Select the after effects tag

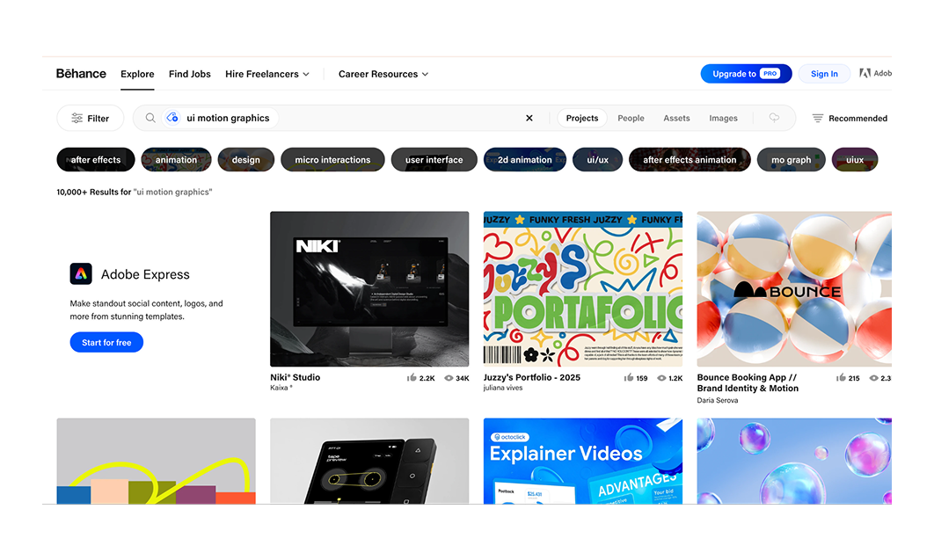click(x=96, y=159)
